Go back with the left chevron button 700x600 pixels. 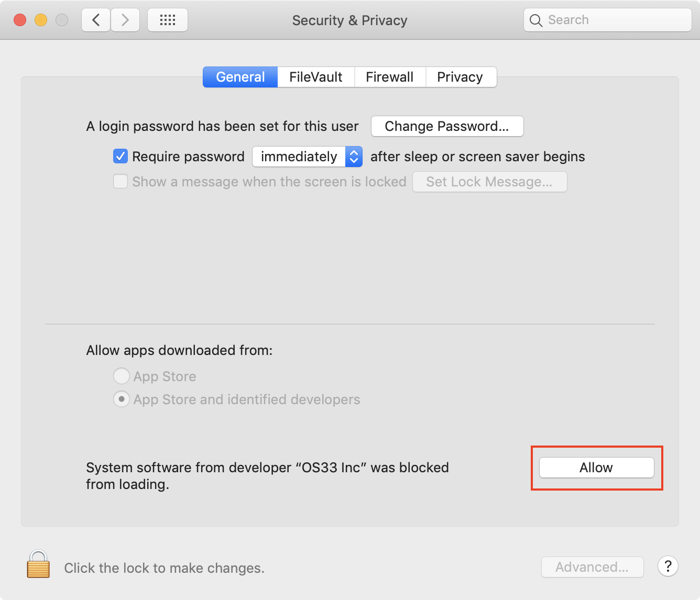click(x=96, y=20)
